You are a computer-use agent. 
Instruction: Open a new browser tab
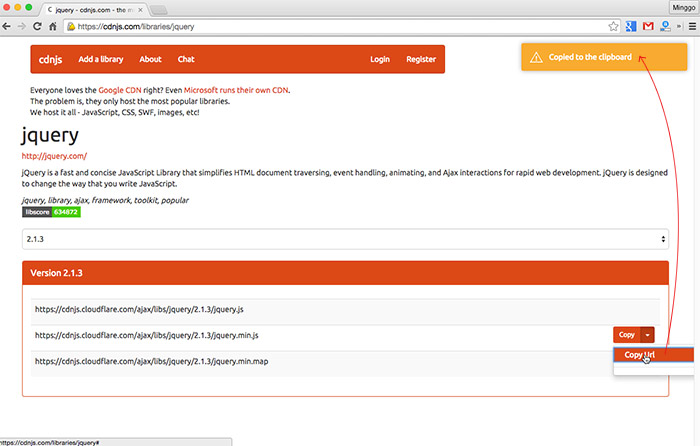click(158, 10)
